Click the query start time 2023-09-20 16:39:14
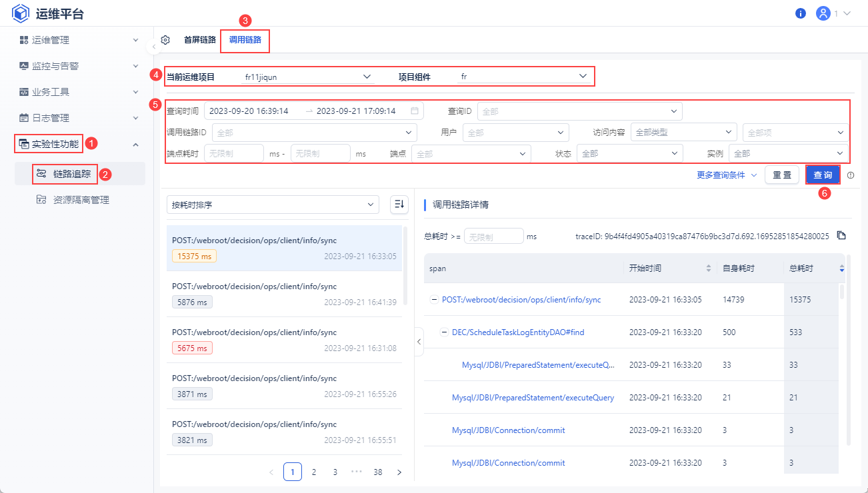868x493 pixels. click(x=249, y=111)
